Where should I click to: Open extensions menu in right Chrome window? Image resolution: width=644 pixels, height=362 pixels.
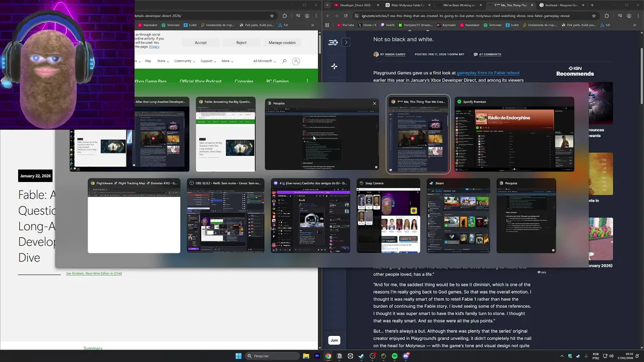coord(606,16)
